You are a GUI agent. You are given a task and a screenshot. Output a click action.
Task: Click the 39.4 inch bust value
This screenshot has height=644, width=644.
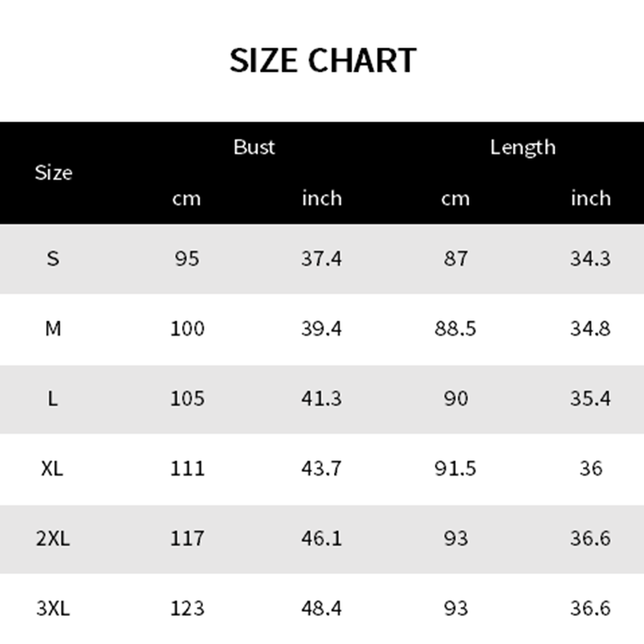(x=322, y=328)
